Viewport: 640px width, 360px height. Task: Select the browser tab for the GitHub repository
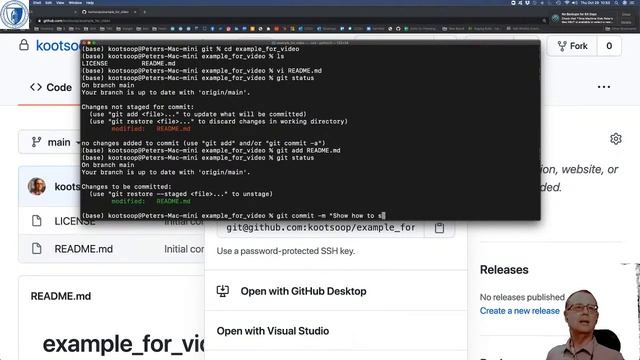point(109,12)
